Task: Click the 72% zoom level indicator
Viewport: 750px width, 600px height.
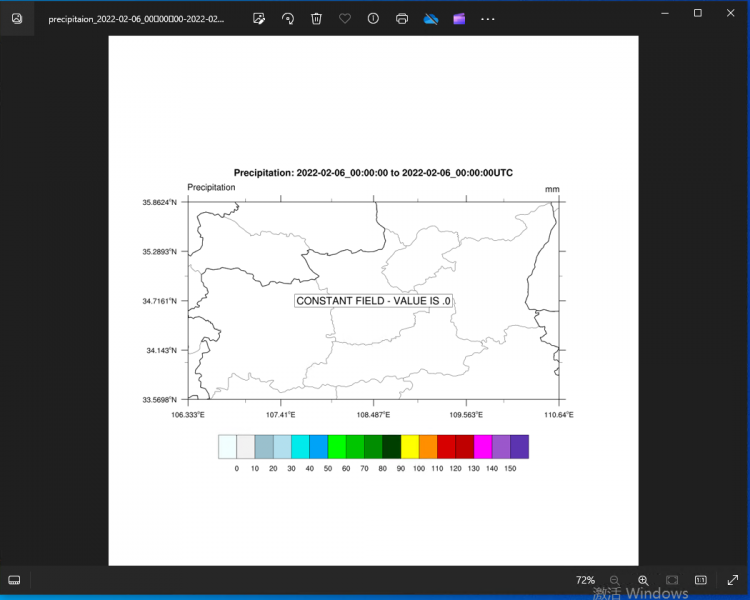Action: point(585,580)
